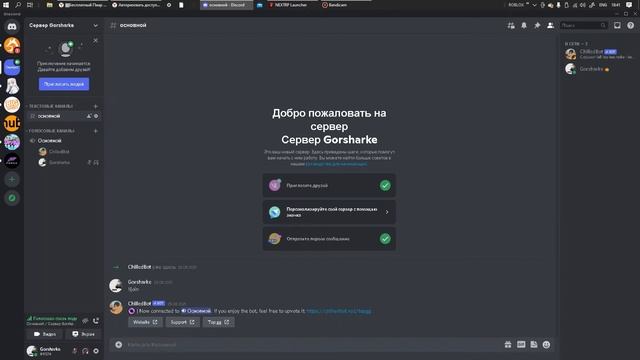
Task: Expand system tray hidden icons chevron
Action: 534,5
